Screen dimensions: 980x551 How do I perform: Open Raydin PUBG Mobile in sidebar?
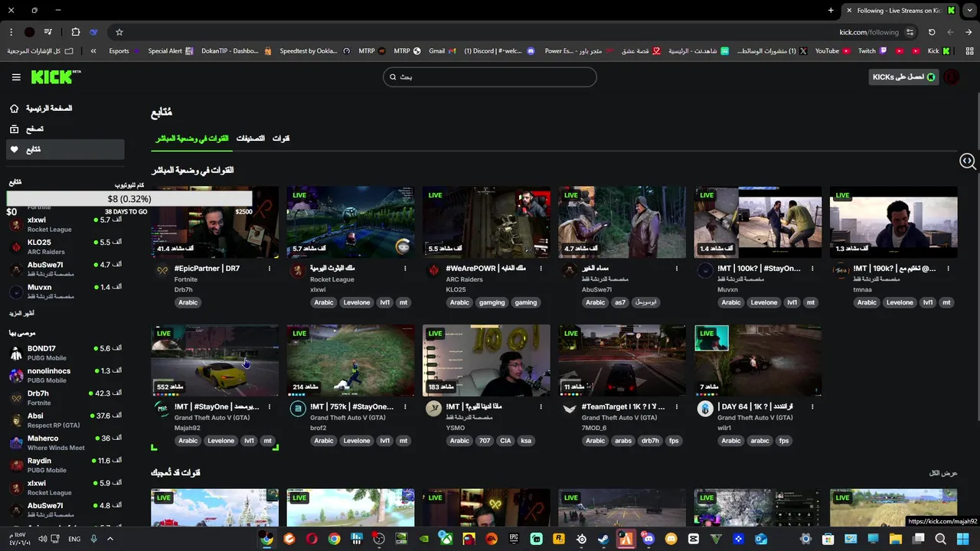[64, 465]
